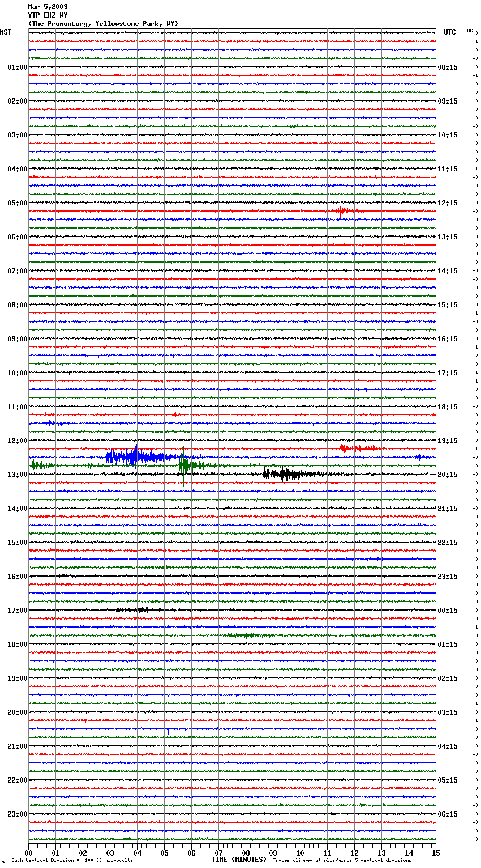
Task: Click the 'Each Vertical Division = 100.00 microvolts' note
Action: click(x=72, y=860)
